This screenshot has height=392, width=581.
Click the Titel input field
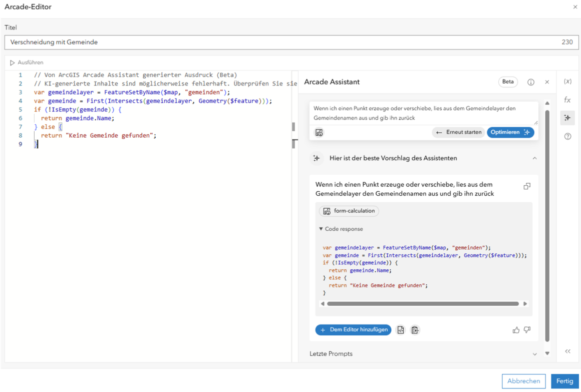tap(291, 42)
